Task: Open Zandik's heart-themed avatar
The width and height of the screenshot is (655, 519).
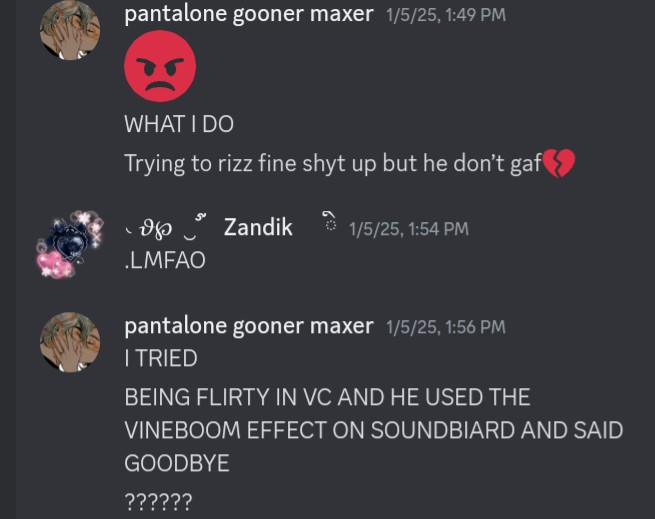Action: coord(69,244)
